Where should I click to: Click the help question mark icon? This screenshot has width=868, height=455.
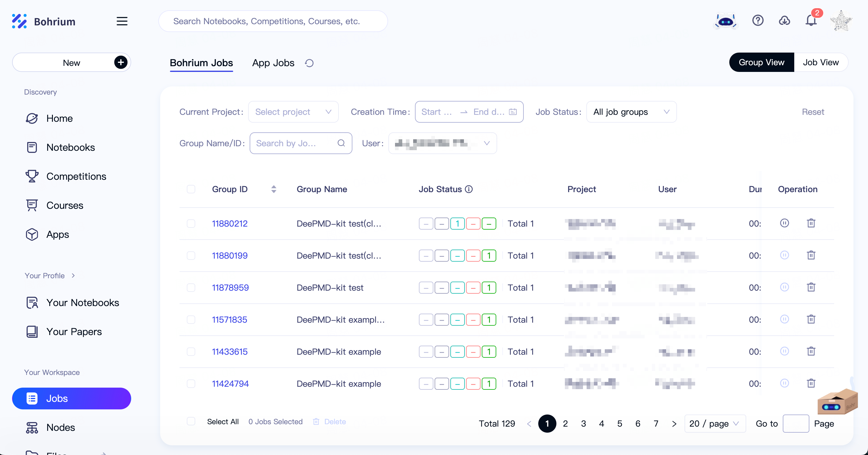pyautogui.click(x=758, y=21)
